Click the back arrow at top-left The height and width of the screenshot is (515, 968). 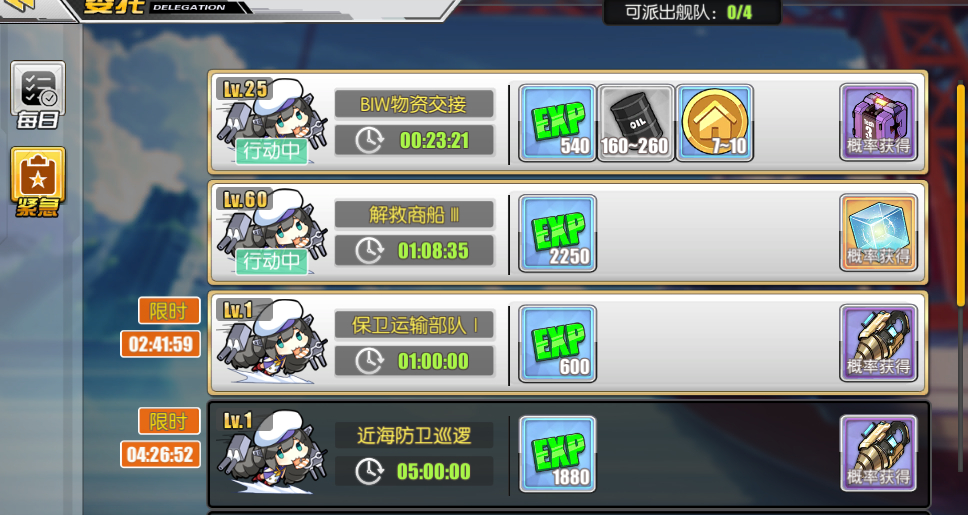[17, 6]
